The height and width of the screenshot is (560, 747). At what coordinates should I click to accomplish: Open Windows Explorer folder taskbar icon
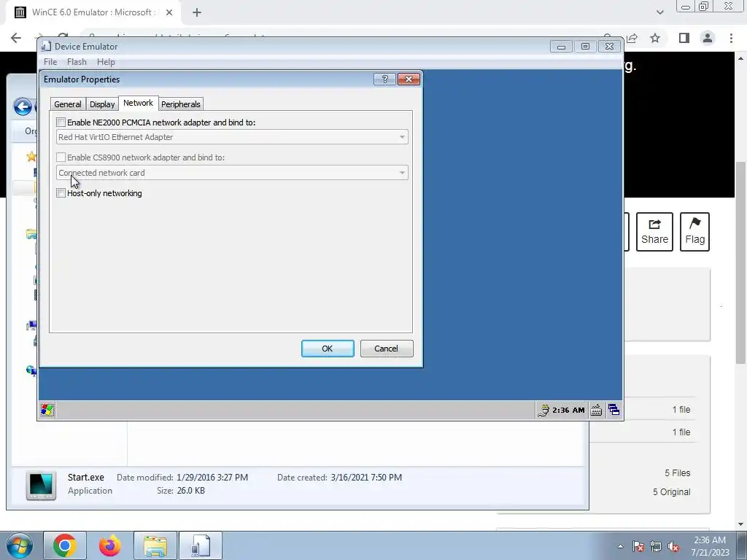[x=155, y=545]
